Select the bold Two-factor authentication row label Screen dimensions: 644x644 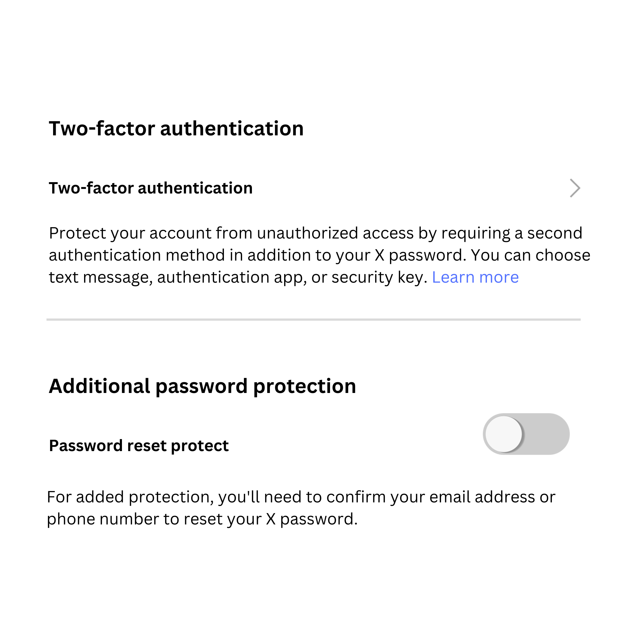coord(151,188)
